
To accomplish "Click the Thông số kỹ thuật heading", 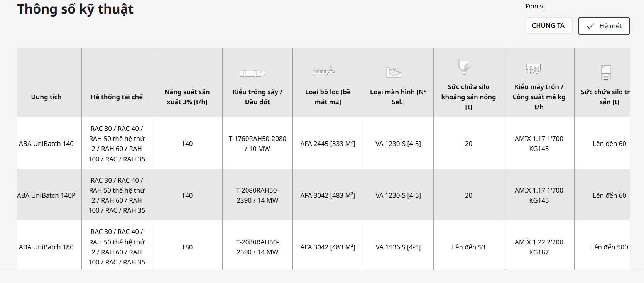I will (x=75, y=9).
